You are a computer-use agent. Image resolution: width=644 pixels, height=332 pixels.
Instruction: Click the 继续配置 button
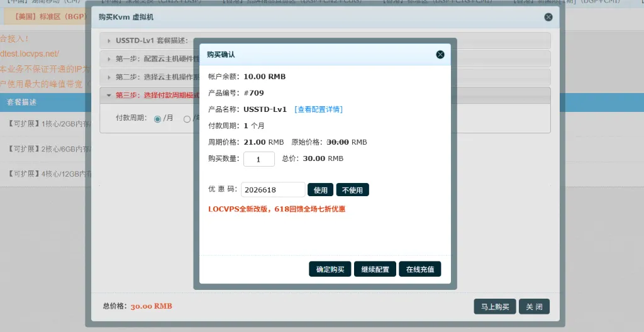coord(375,269)
